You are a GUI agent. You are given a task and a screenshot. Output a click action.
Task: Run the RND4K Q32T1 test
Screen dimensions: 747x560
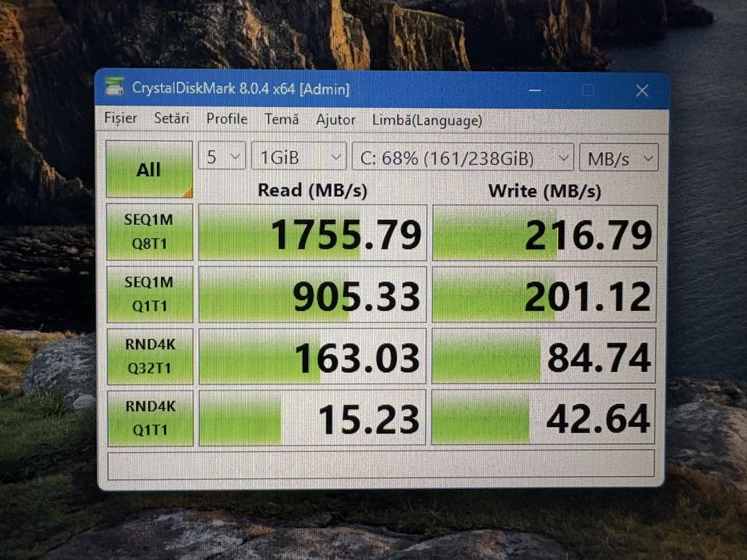(150, 356)
